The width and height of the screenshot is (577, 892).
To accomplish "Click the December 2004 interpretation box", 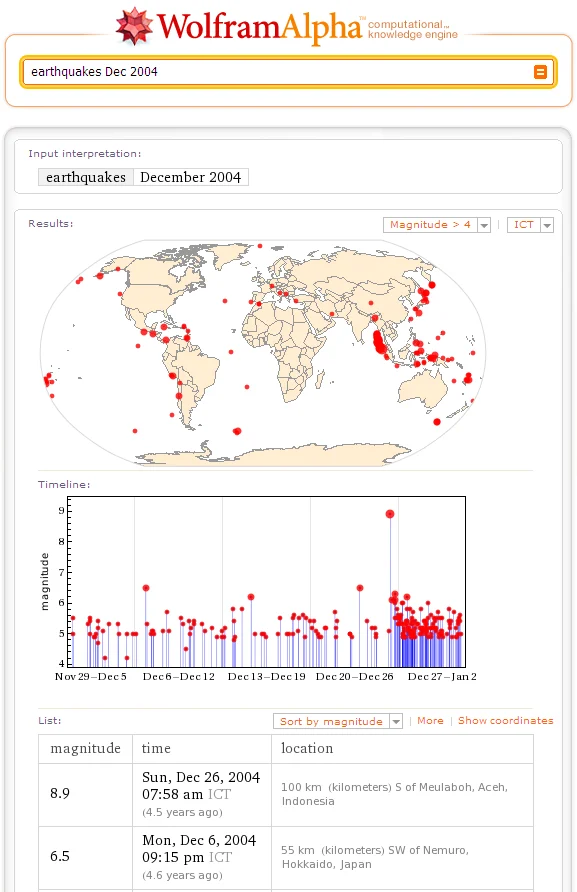I will pos(191,177).
